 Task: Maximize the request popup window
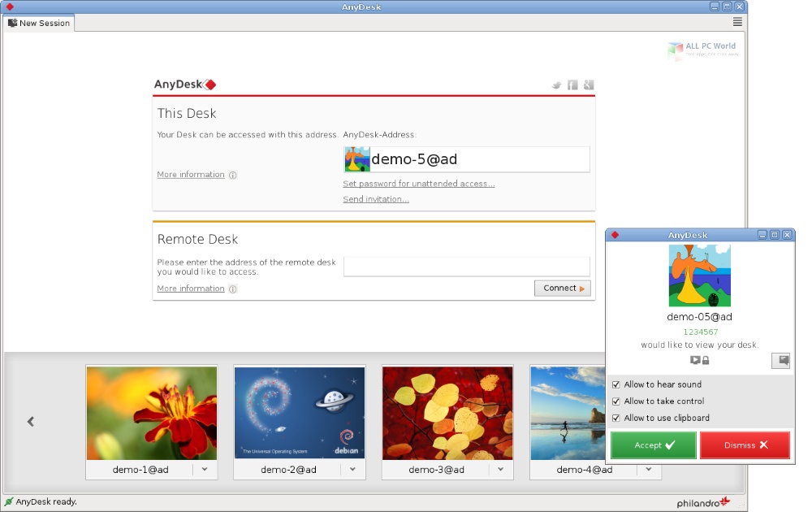(775, 235)
